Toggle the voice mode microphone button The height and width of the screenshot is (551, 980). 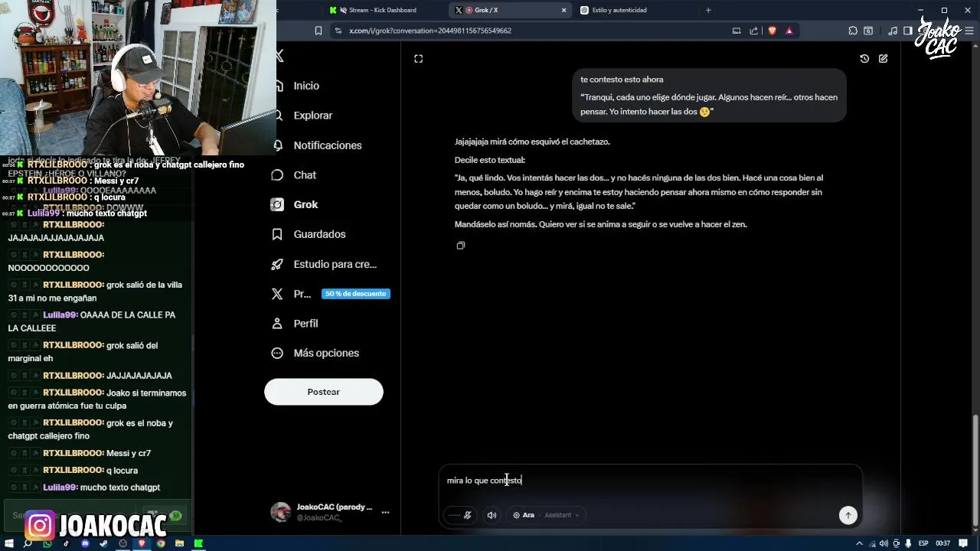coord(459,515)
